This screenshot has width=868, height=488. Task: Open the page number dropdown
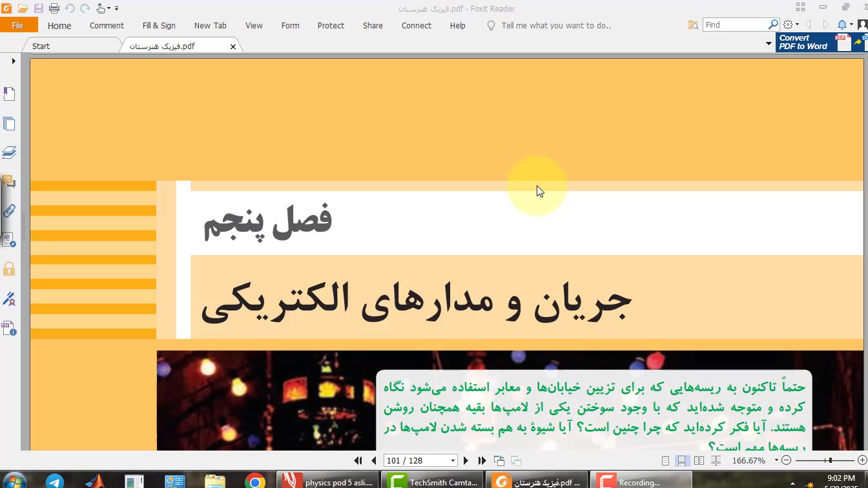click(x=453, y=460)
